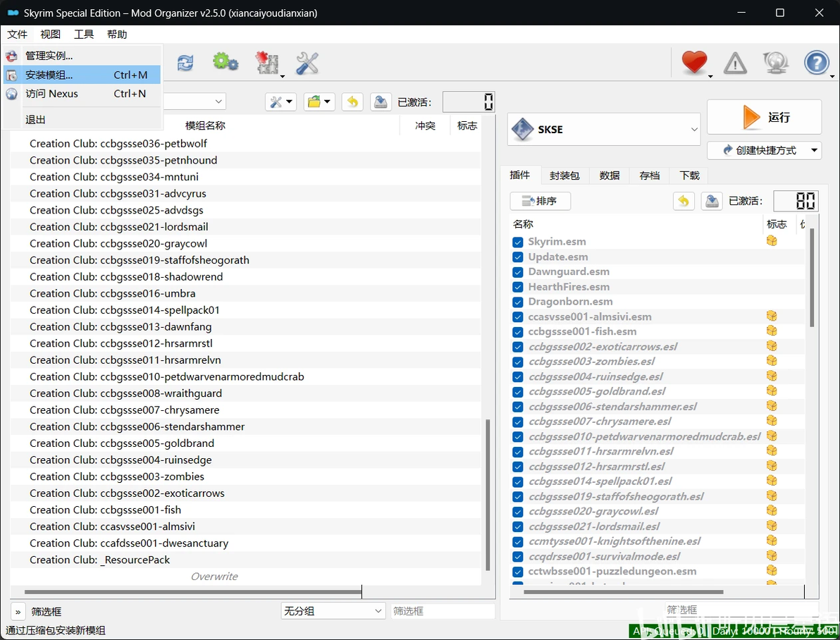
Task: Open dropdown arrow under the puzzle icon
Action: coord(283,77)
